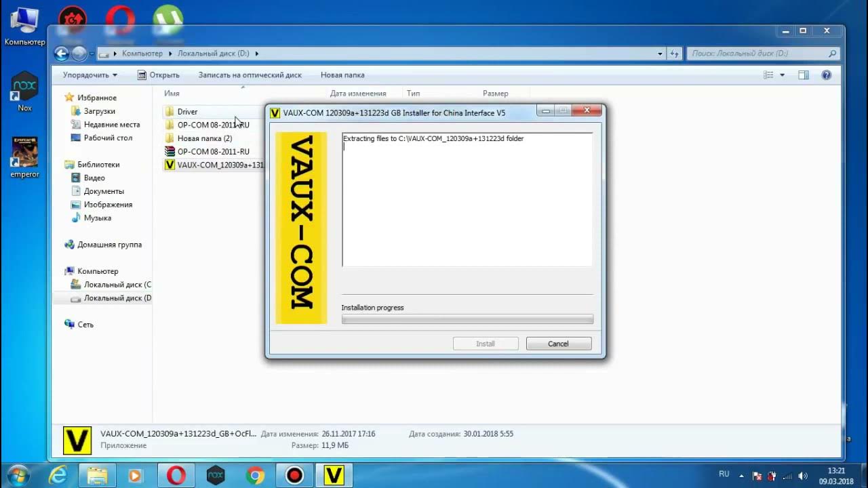Change the view with the view icon

(768, 75)
